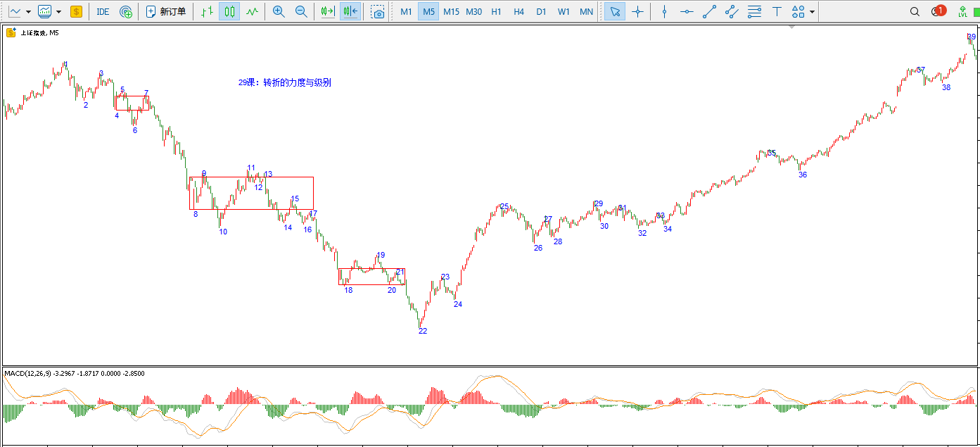Screen dimensions: 980x447
Task: Choose the Fibonacci retracement tool
Action: click(x=754, y=11)
